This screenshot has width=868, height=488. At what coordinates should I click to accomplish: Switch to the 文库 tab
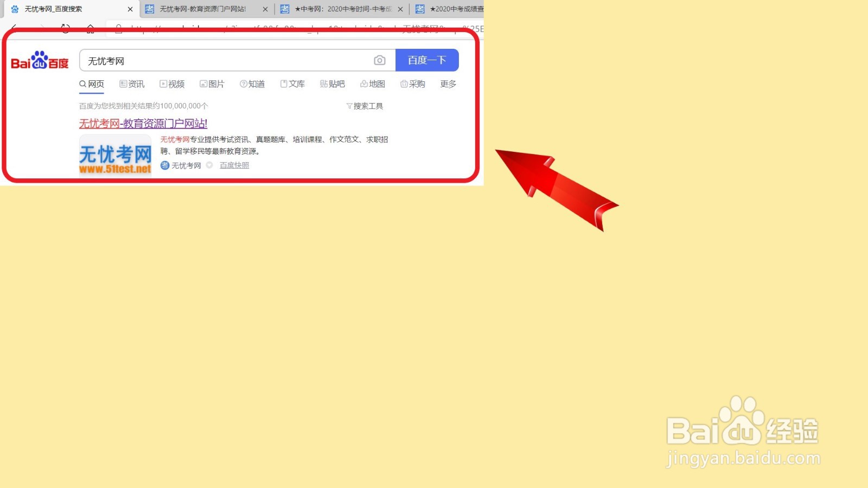[292, 84]
